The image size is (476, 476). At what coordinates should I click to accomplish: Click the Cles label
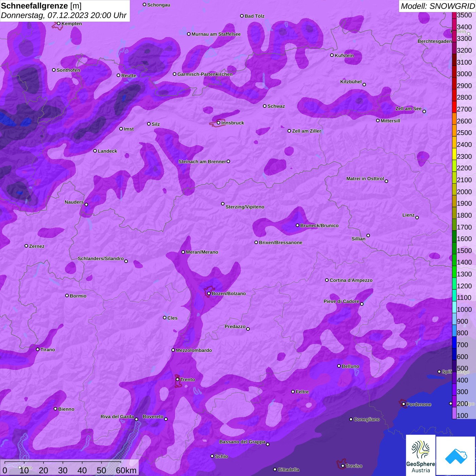click(172, 318)
